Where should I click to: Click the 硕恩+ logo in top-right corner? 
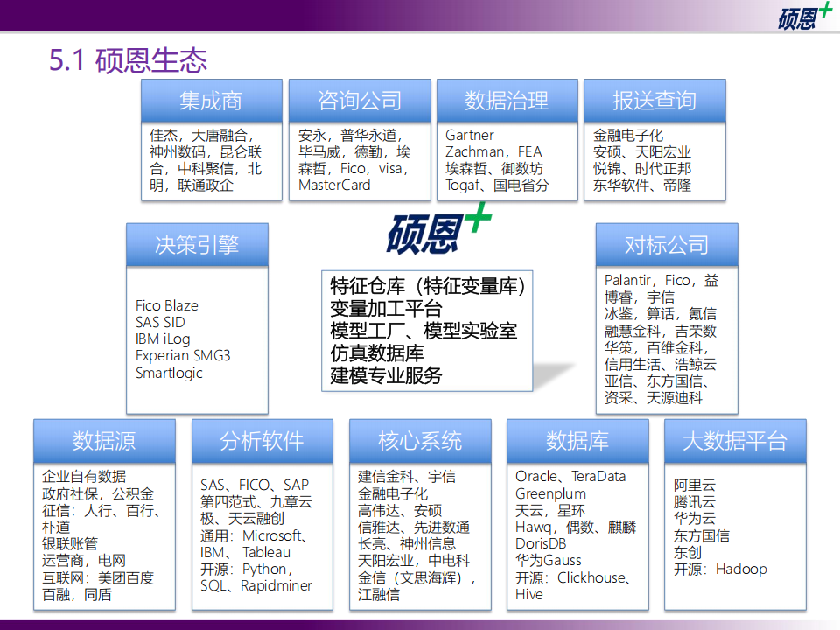(804, 17)
